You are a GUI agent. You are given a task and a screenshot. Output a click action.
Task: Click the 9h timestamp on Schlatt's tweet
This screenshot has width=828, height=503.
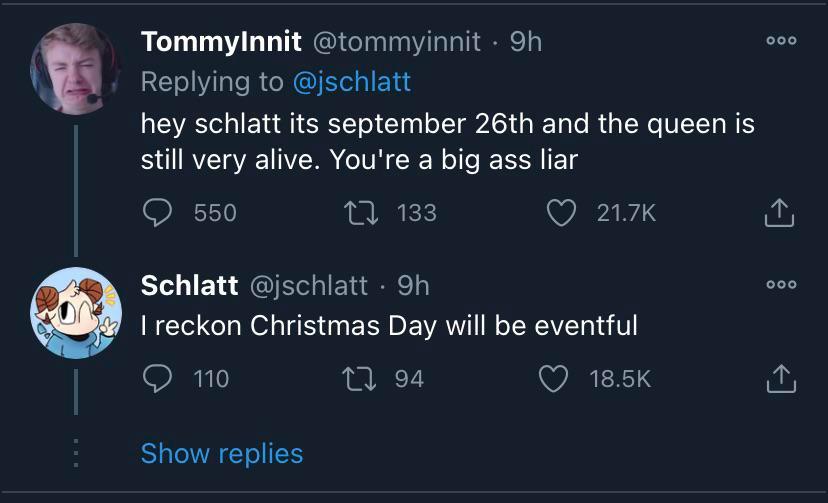click(x=413, y=286)
